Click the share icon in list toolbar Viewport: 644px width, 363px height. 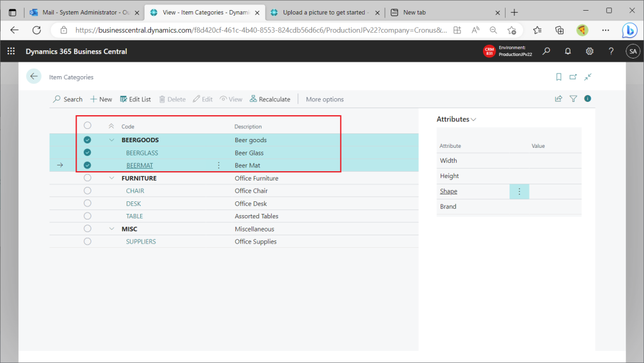[x=558, y=99]
